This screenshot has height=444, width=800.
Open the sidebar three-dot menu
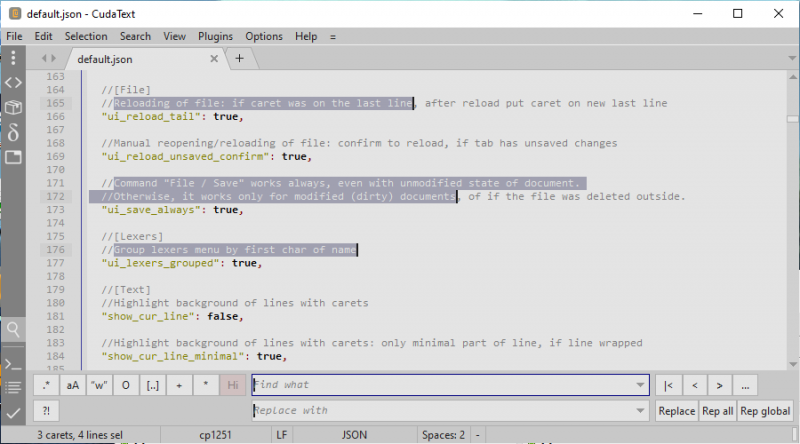coord(13,58)
